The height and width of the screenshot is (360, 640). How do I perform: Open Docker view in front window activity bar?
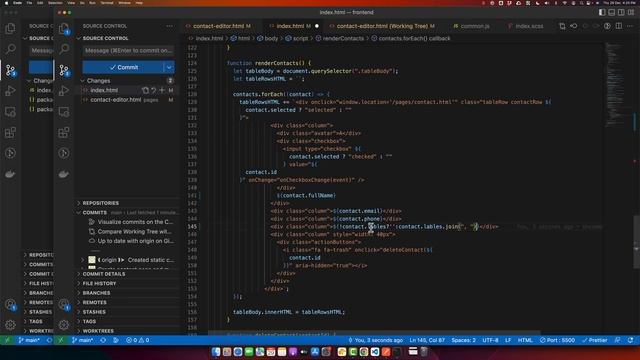pos(64,174)
